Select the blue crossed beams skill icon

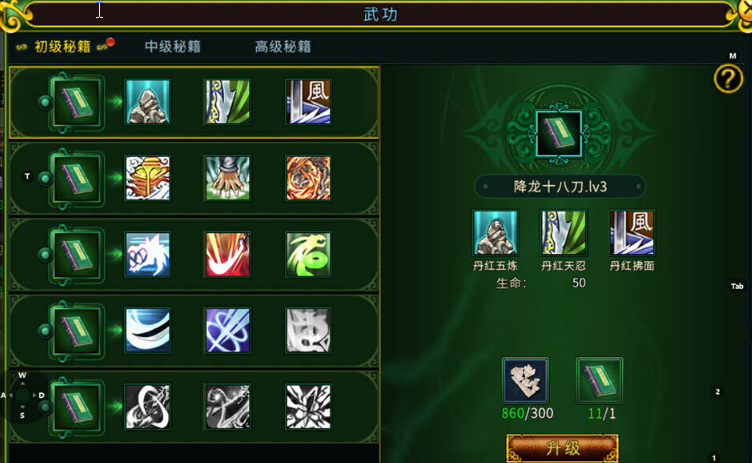click(228, 331)
